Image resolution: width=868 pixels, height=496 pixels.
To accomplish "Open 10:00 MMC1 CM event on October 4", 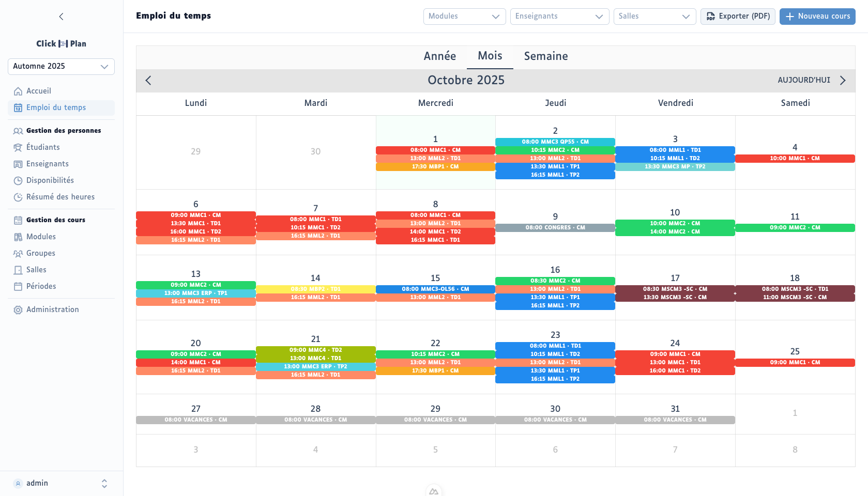I will point(795,159).
